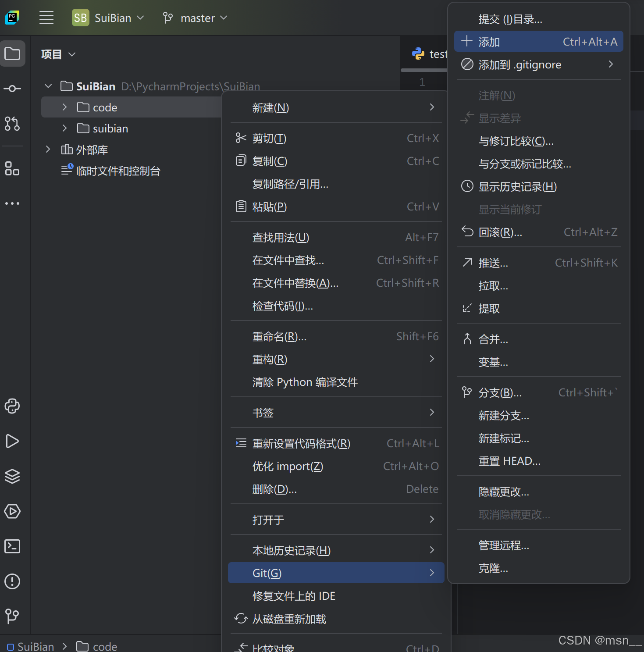
Task: Open the Python Packages sidebar icon
Action: (x=12, y=406)
